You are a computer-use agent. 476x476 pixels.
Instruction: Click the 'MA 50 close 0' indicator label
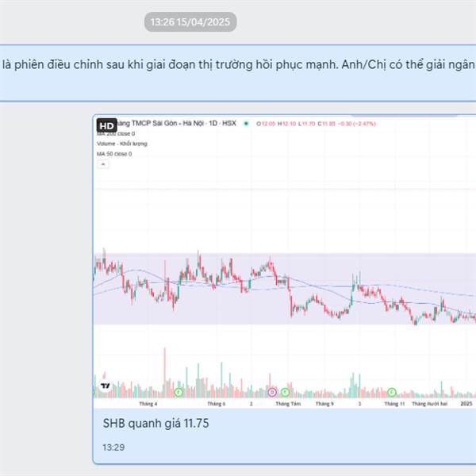click(114, 154)
